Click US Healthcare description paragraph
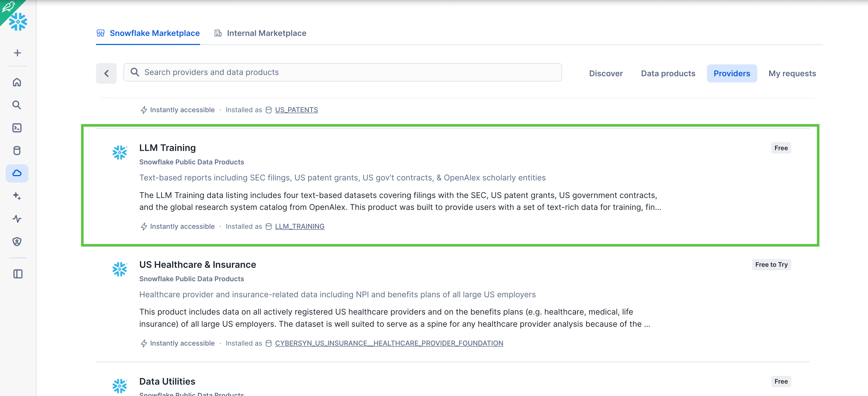This screenshot has width=868, height=396. [395, 318]
